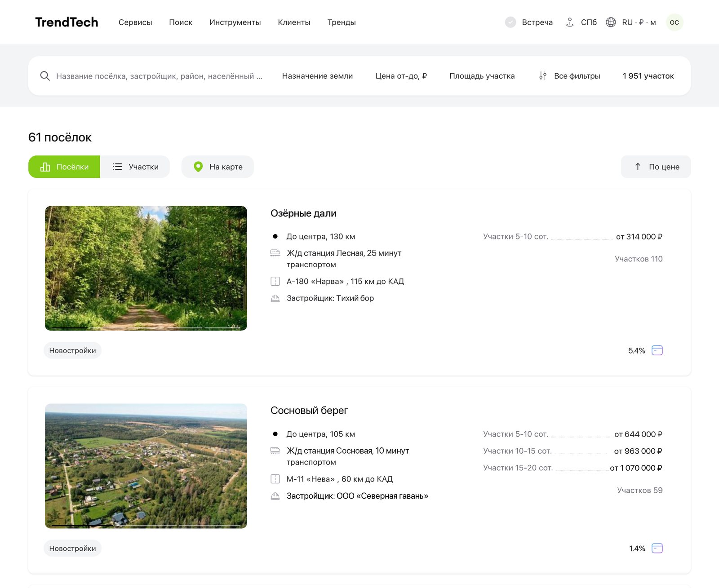Open RU · ₽ · м locale settings
The image size is (719, 588).
tap(639, 22)
